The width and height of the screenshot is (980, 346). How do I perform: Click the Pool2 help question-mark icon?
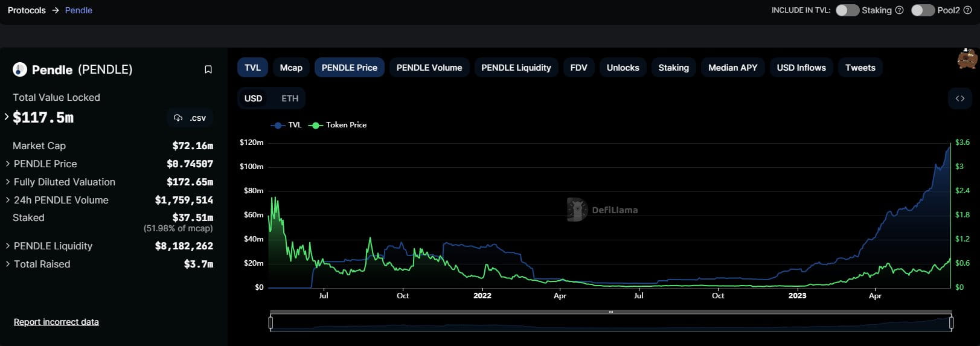point(967,10)
